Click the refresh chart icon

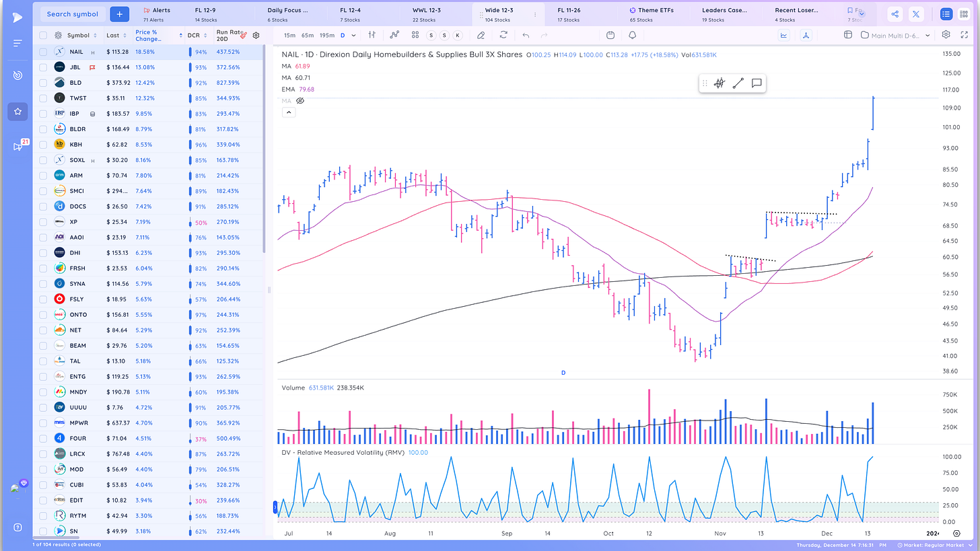coord(503,35)
